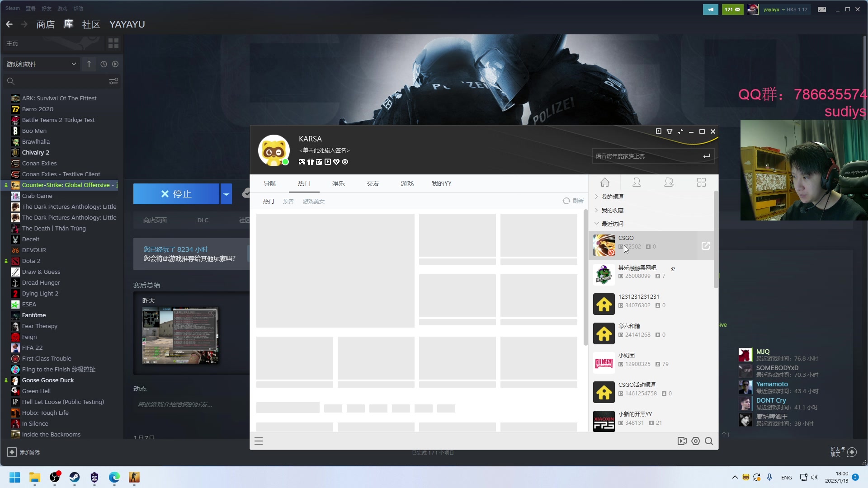Click the sort ascending arrow in library

pyautogui.click(x=89, y=64)
